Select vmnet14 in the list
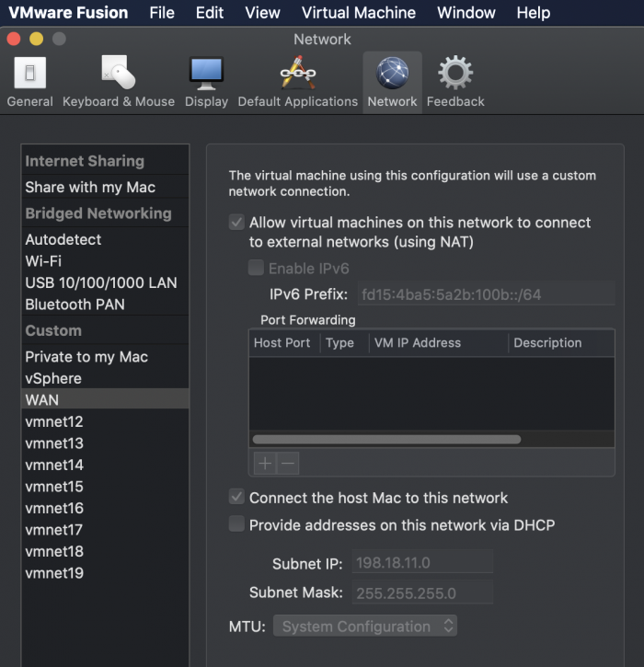This screenshot has width=644, height=667. click(x=105, y=465)
